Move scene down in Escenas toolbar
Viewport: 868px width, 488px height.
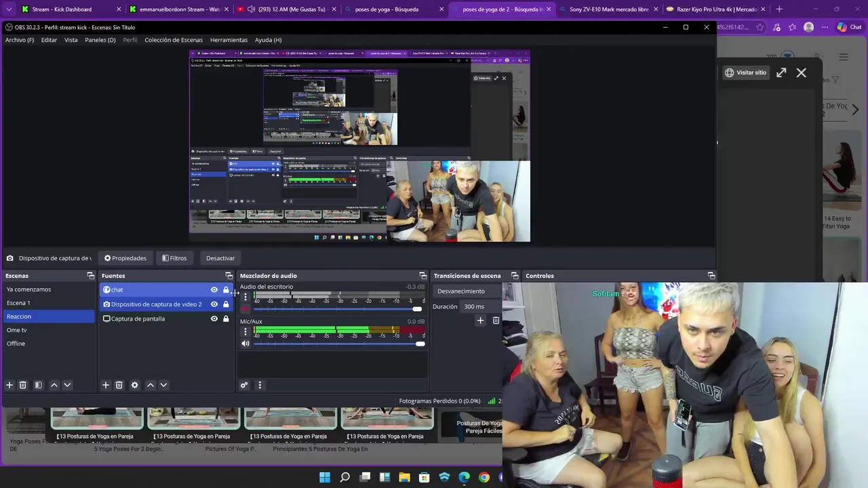coord(67,385)
